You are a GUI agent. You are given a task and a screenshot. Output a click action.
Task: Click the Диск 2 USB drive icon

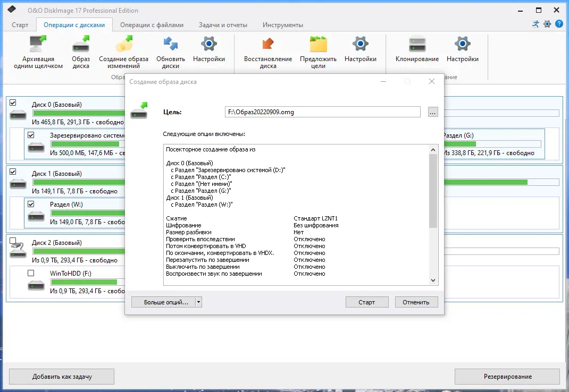[x=18, y=250]
